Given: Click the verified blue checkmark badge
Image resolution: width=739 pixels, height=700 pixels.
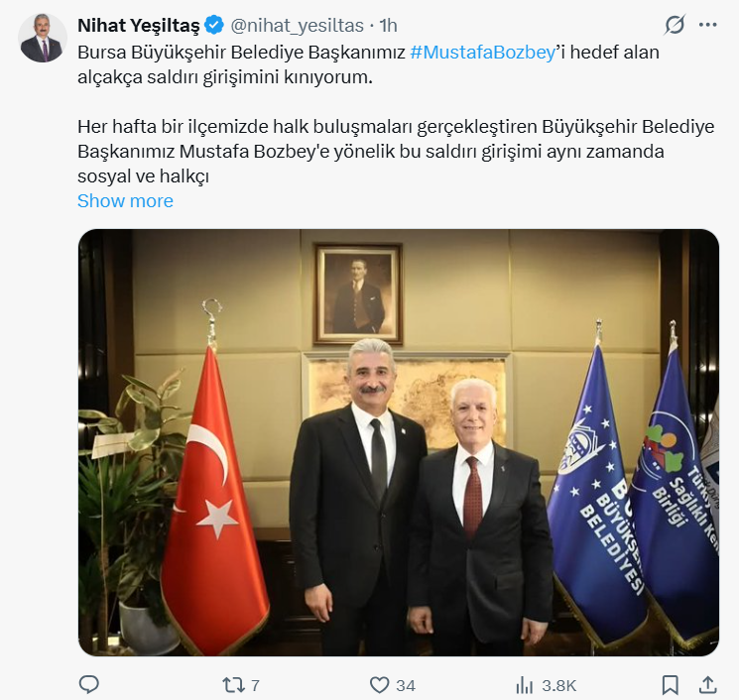Looking at the screenshot, I should pos(214,26).
